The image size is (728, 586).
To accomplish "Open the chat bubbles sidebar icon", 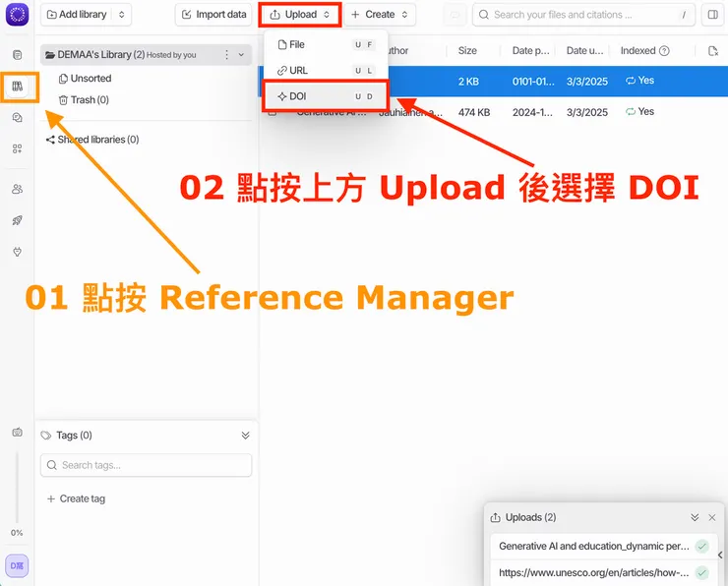I will click(x=17, y=117).
